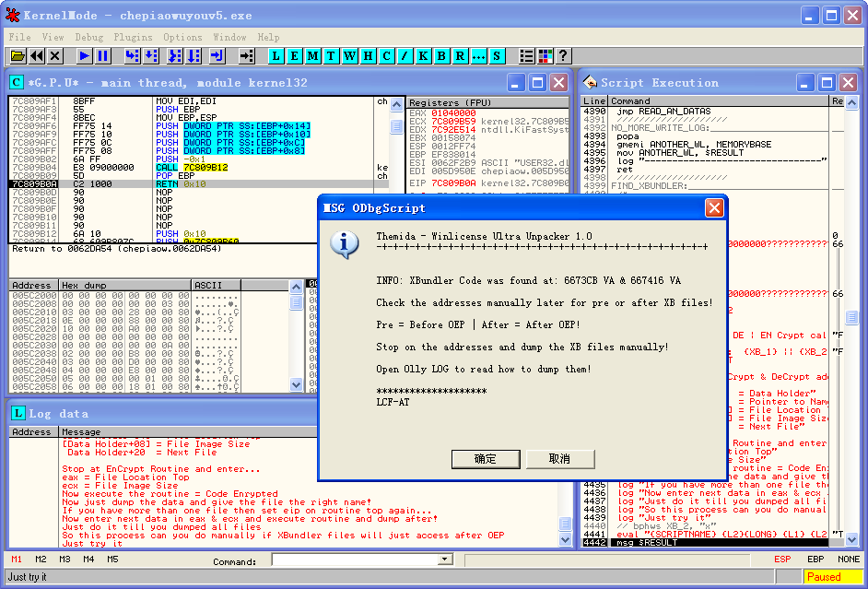Image resolution: width=868 pixels, height=589 pixels.
Task: Show Windows list with the W button
Action: click(349, 56)
